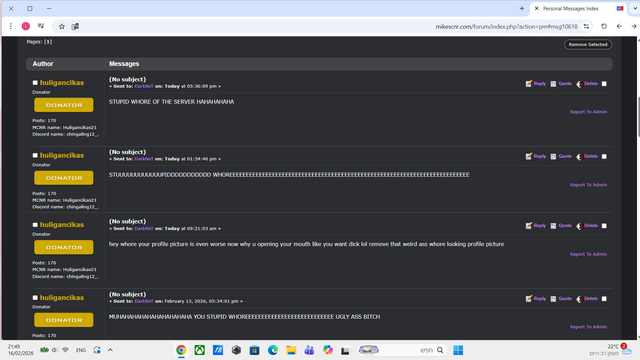The image size is (640, 360).
Task: Quote the February 13 message
Action: pos(561,299)
